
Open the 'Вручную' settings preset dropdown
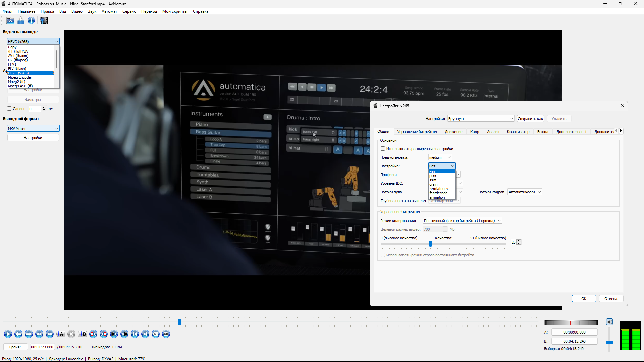(481, 119)
